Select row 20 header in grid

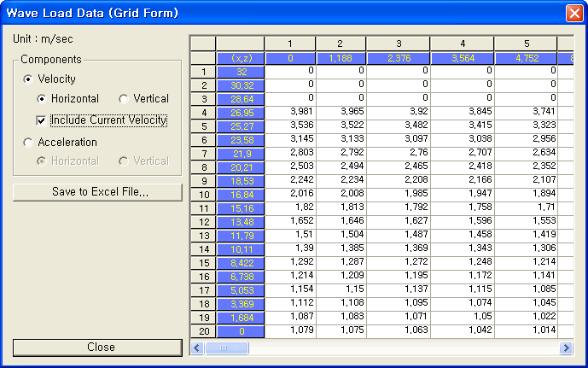(x=202, y=330)
